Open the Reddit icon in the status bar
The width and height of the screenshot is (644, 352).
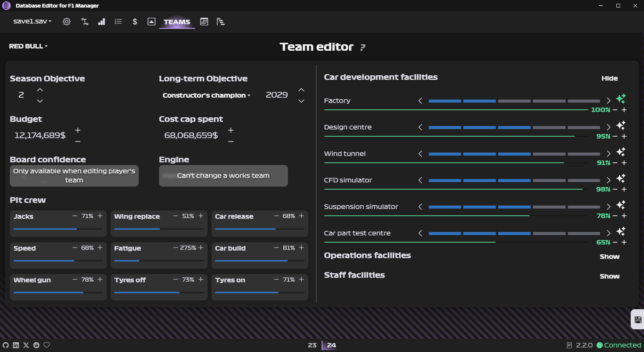pos(36,345)
